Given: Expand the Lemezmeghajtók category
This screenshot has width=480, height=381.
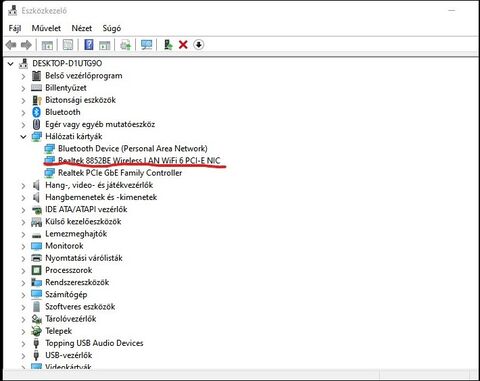Looking at the screenshot, I should pos(23,234).
